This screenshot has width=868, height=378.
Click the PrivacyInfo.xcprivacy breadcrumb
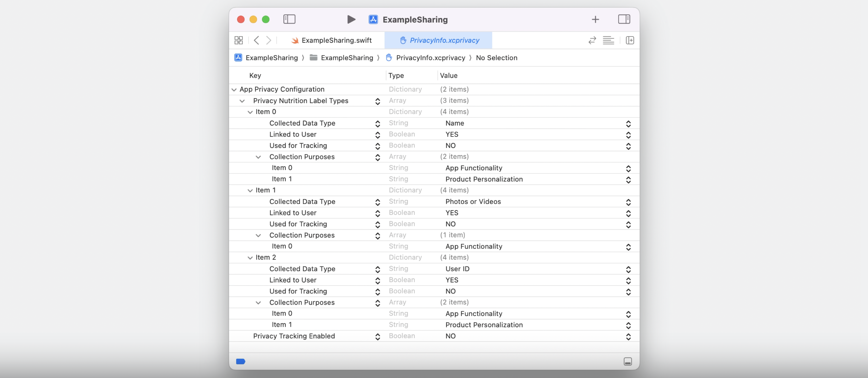tap(425, 58)
